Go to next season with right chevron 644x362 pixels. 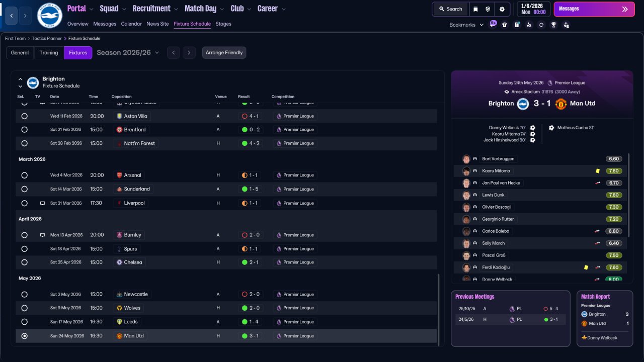[x=189, y=53]
